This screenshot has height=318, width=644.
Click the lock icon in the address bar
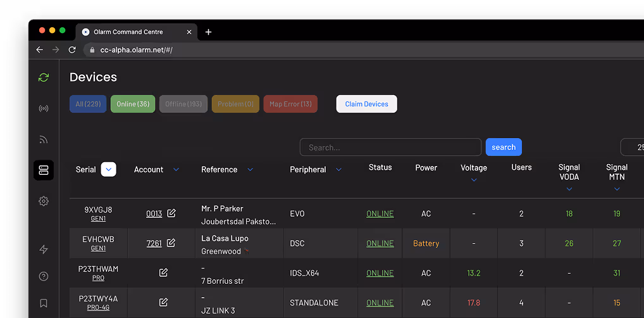point(92,50)
